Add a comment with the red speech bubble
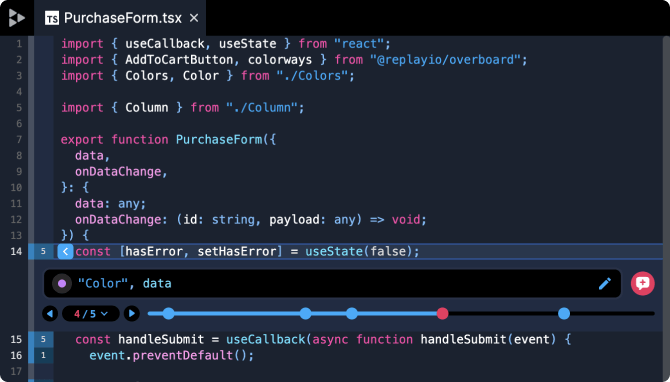Image resolution: width=670 pixels, height=382 pixels. click(x=643, y=283)
